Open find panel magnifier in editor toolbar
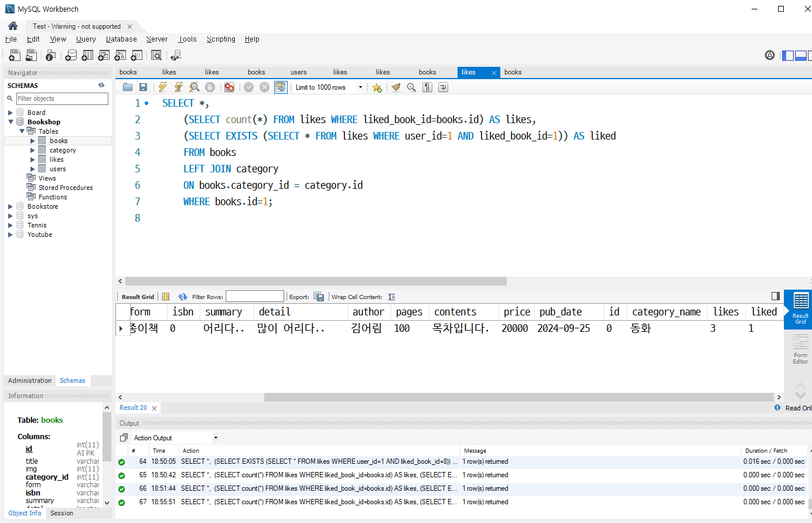The height and width of the screenshot is (523, 812). (411, 87)
